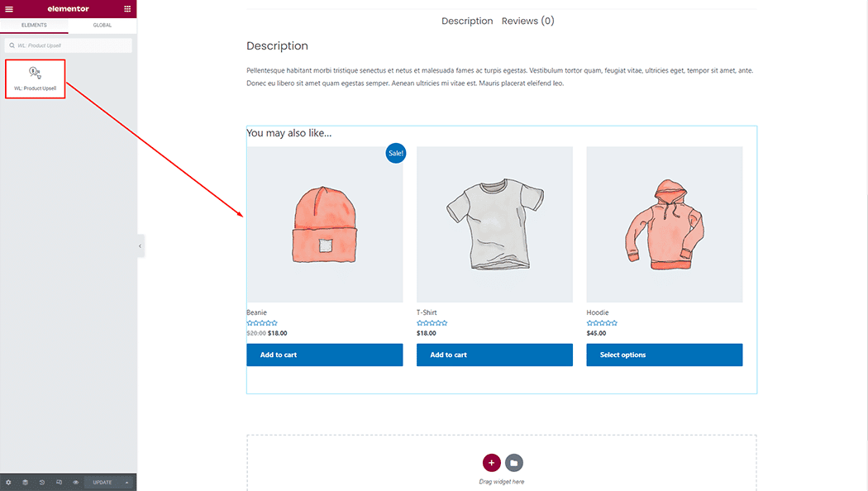Rate the Beanie product stars

262,323
